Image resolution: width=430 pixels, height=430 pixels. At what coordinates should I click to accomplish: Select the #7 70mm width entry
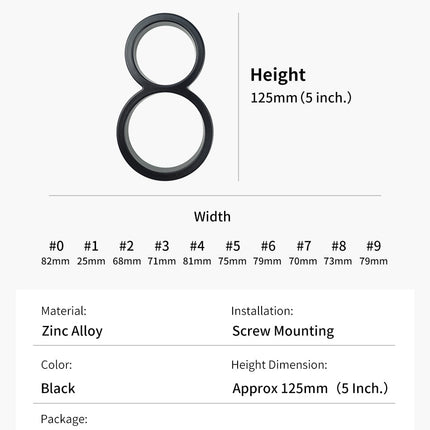click(x=303, y=253)
